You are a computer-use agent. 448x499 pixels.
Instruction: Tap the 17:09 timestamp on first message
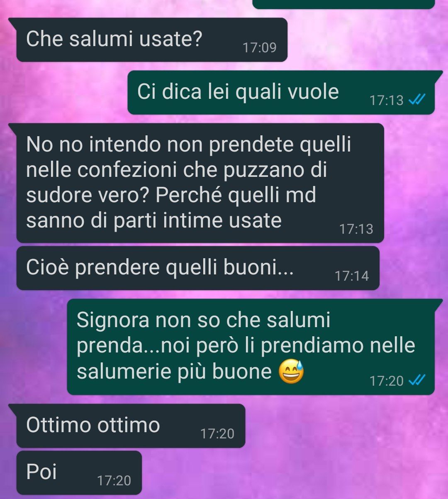259,48
